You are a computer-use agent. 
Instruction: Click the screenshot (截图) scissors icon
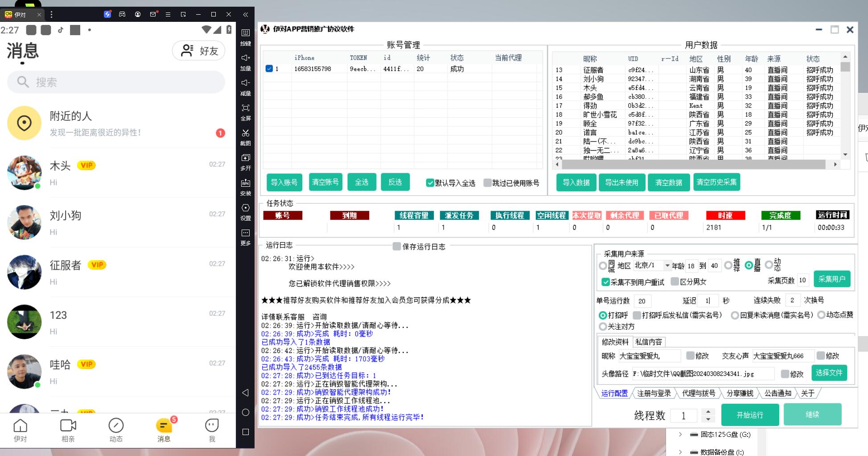(245, 133)
